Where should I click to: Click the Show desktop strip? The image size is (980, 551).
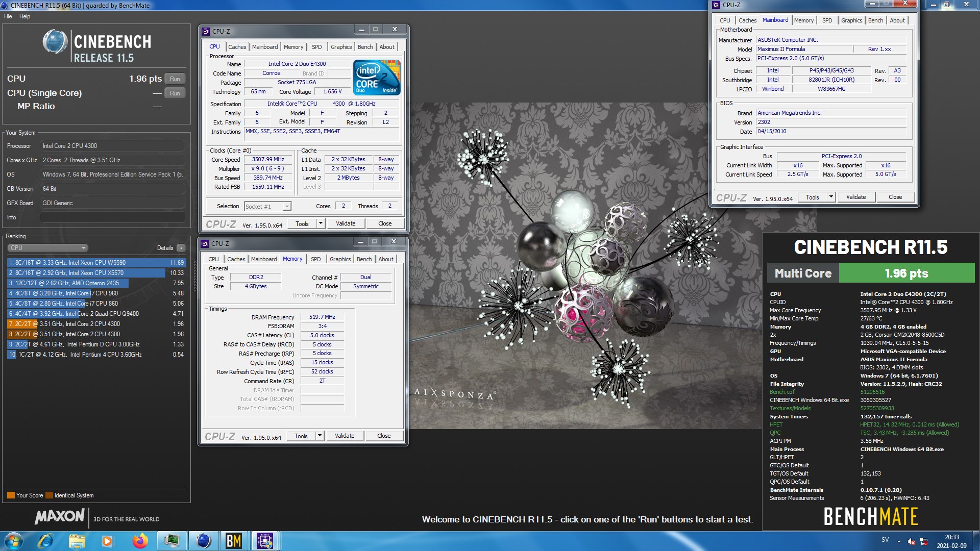click(x=976, y=541)
